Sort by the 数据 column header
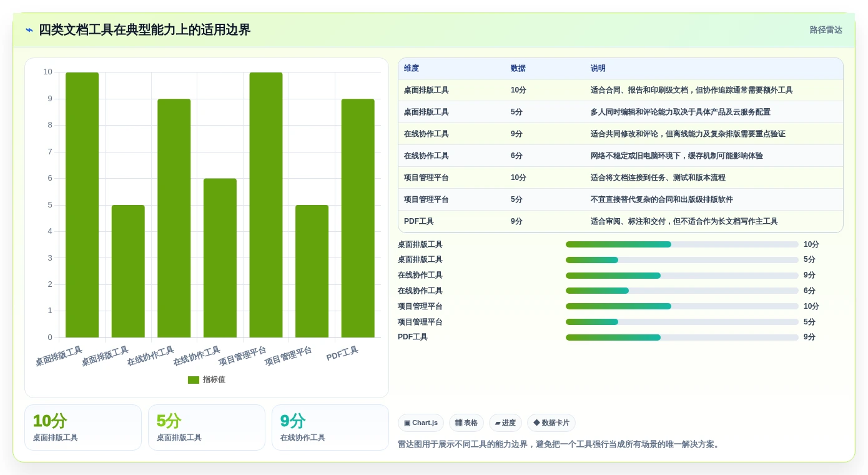This screenshot has height=475, width=868. [518, 69]
